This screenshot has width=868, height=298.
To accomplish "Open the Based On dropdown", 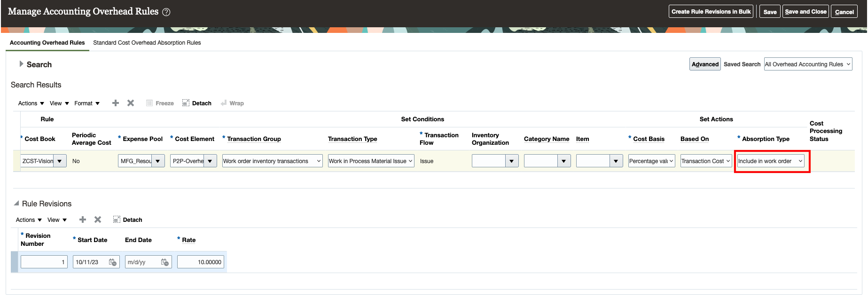I will (706, 161).
